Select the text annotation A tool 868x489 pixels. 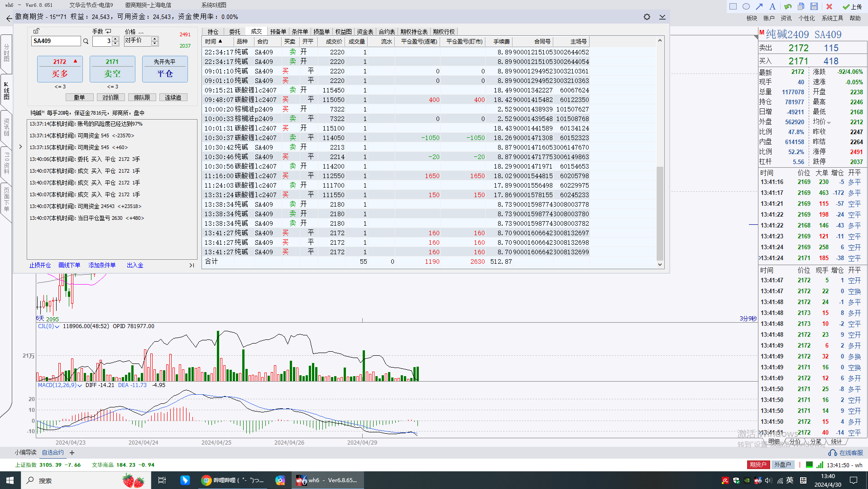(772, 6)
